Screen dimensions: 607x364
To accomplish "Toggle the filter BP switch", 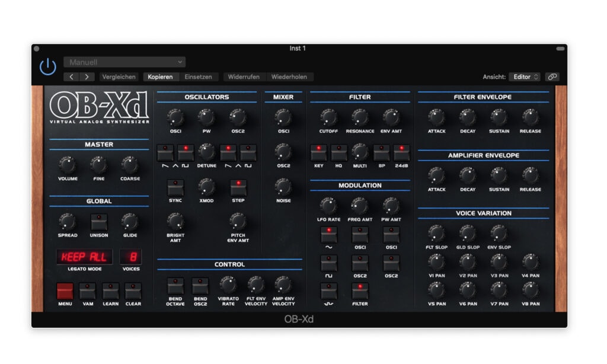I will tap(381, 153).
